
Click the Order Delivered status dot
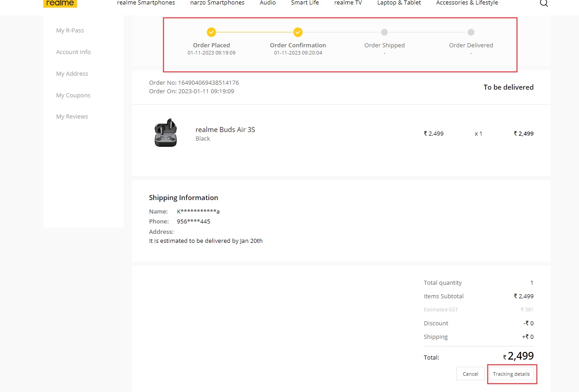tap(471, 32)
